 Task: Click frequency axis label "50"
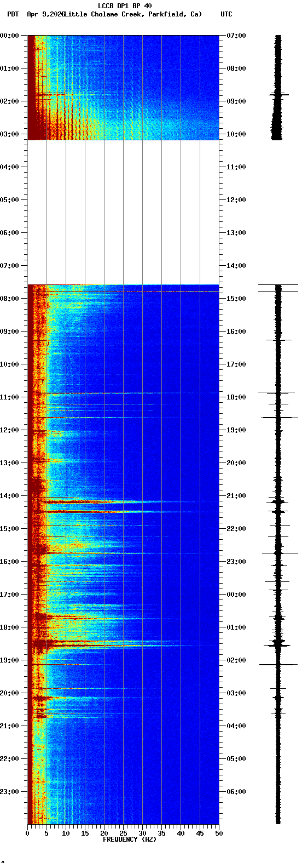tap(219, 833)
